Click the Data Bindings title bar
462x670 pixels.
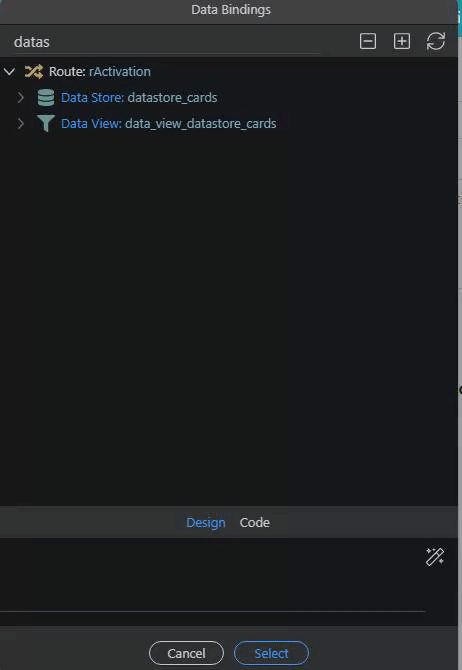pyautogui.click(x=230, y=10)
